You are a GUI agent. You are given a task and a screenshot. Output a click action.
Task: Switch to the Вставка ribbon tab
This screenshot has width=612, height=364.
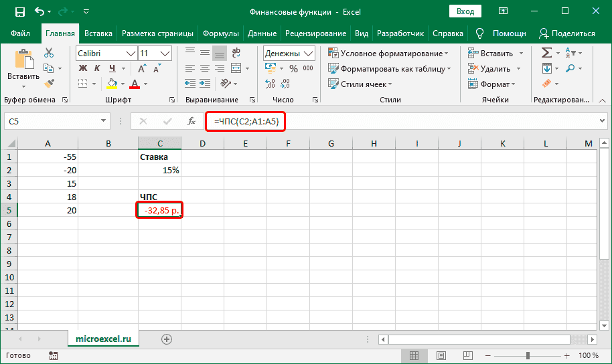pos(98,33)
